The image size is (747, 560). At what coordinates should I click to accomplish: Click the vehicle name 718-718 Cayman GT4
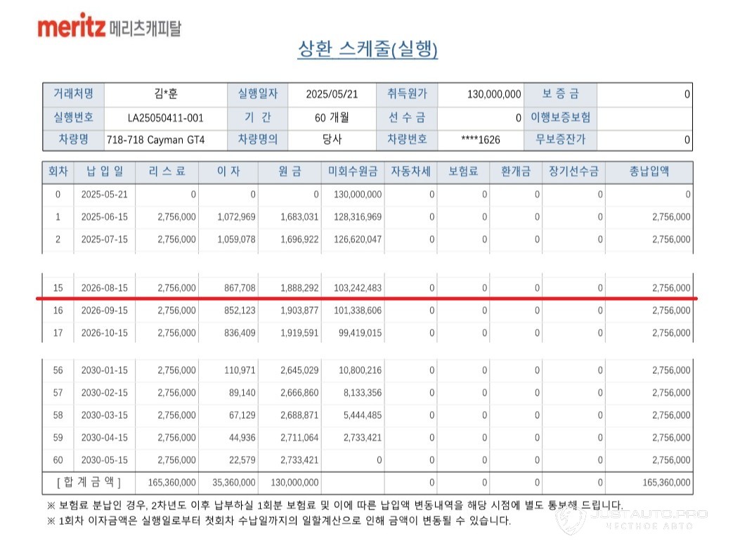pos(155,140)
